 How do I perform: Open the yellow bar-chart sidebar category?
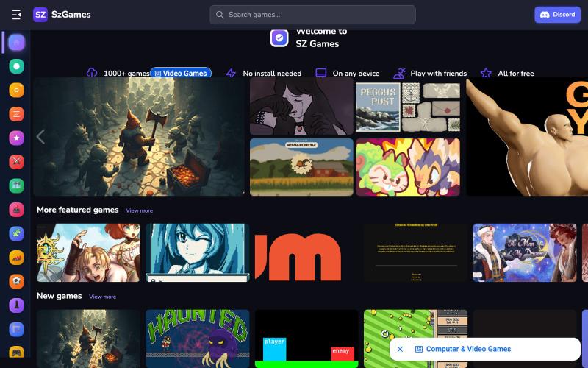16,258
